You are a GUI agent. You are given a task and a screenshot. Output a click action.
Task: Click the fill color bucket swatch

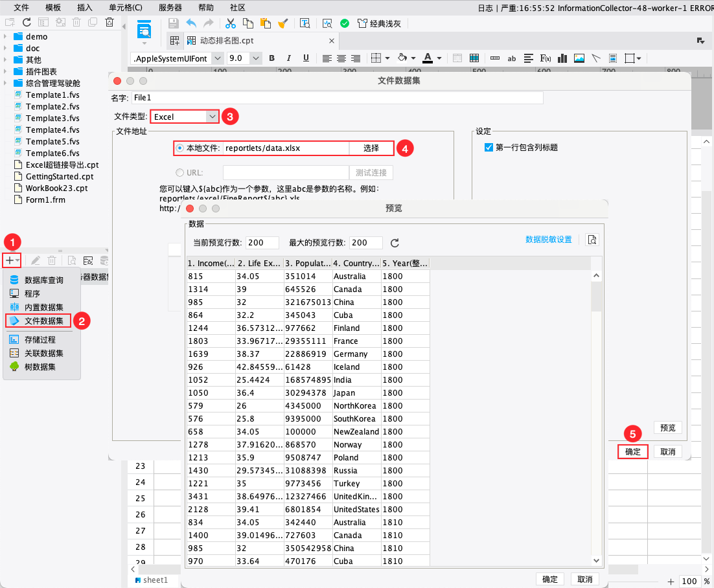402,58
